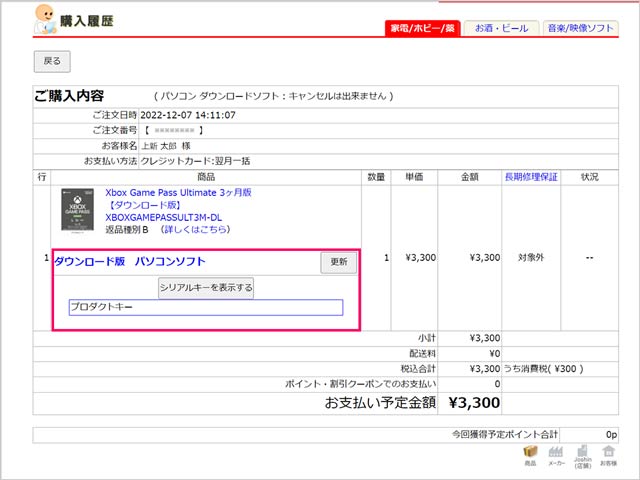The width and height of the screenshot is (640, 480).
Task: Click order date 2022-12-07 14:11:07
Action: tap(188, 115)
